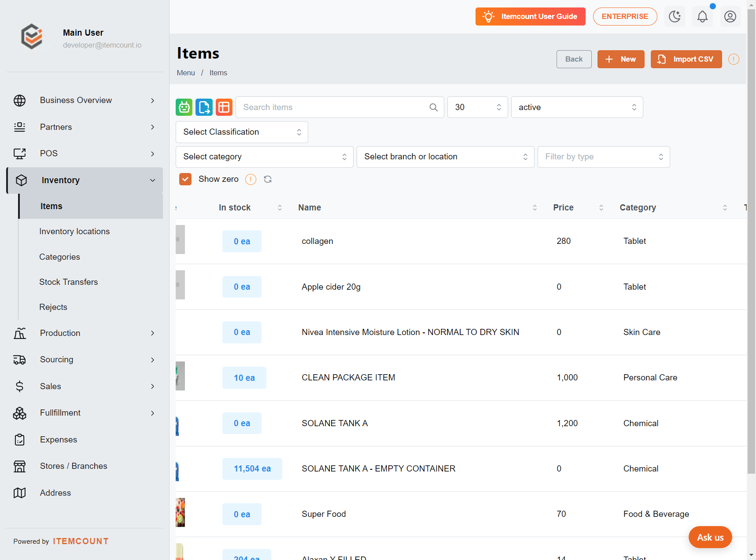The image size is (756, 560).
Task: Click the Import CSV button
Action: [686, 59]
